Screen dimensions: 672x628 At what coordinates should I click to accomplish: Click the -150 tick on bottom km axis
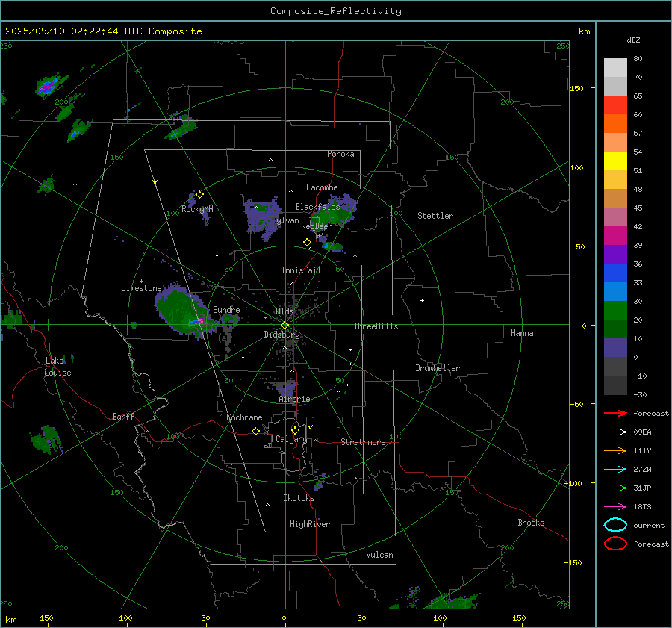pyautogui.click(x=44, y=618)
